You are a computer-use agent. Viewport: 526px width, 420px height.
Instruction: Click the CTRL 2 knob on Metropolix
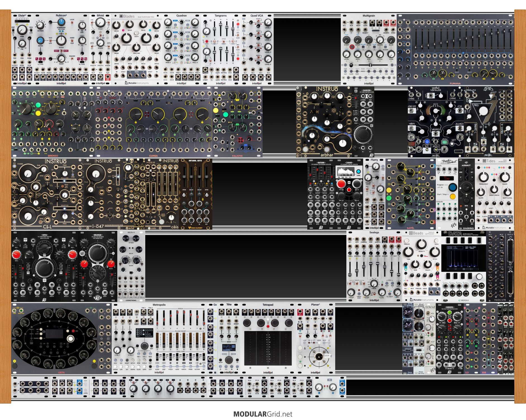pos(130,350)
